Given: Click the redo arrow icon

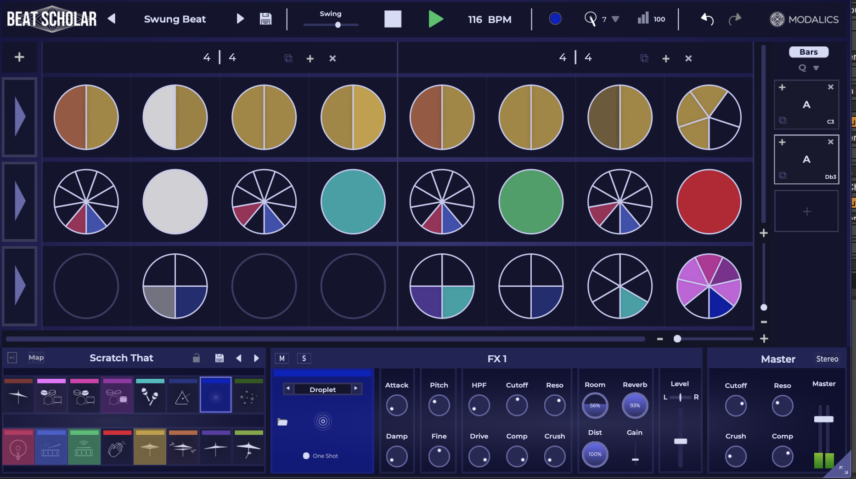Looking at the screenshot, I should tap(735, 19).
